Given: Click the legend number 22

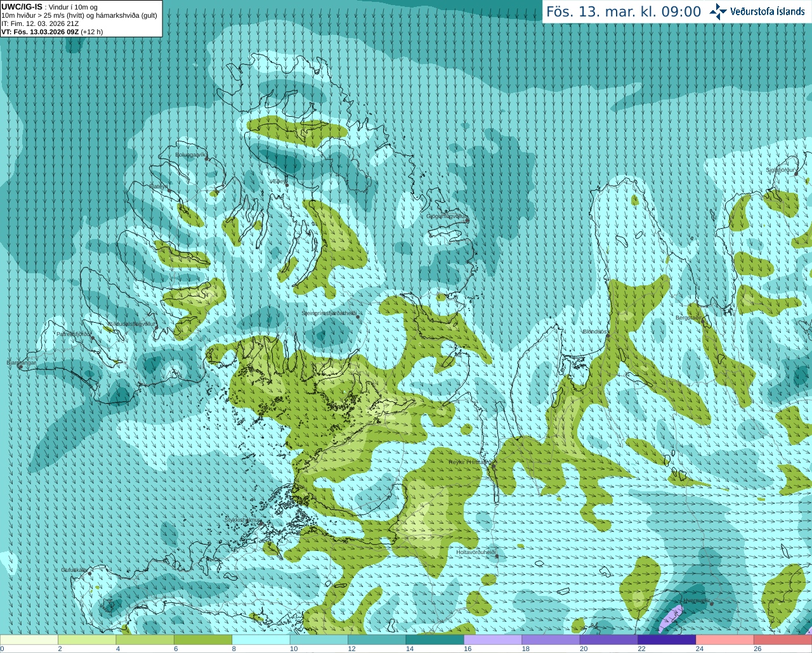Looking at the screenshot, I should pyautogui.click(x=641, y=649).
